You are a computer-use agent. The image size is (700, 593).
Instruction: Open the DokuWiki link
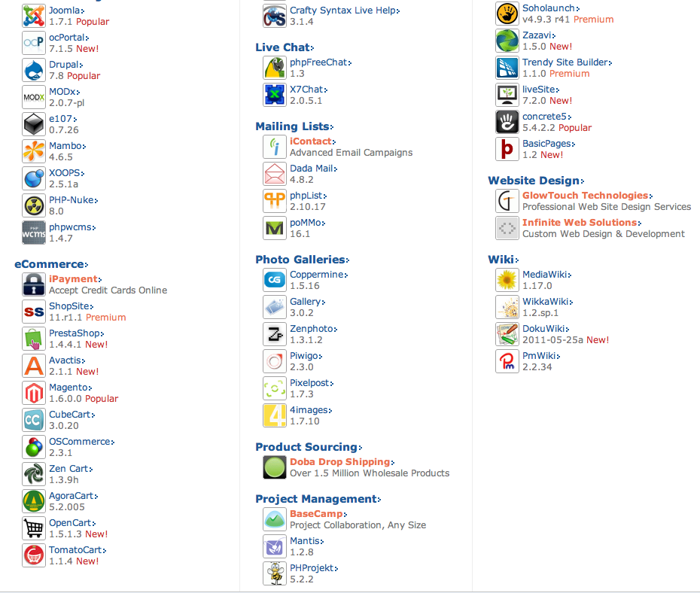[546, 328]
